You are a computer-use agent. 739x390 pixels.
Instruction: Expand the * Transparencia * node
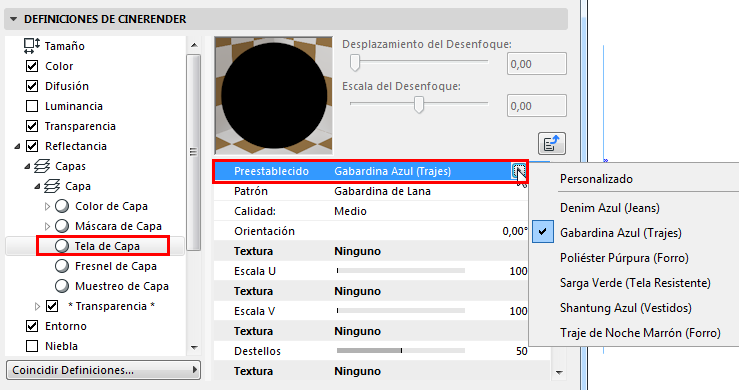[37, 306]
